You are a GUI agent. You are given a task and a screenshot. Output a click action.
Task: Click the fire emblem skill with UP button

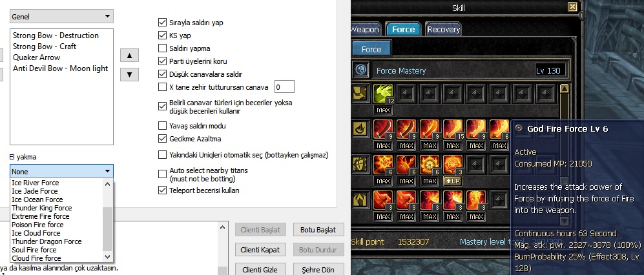pyautogui.click(x=453, y=165)
